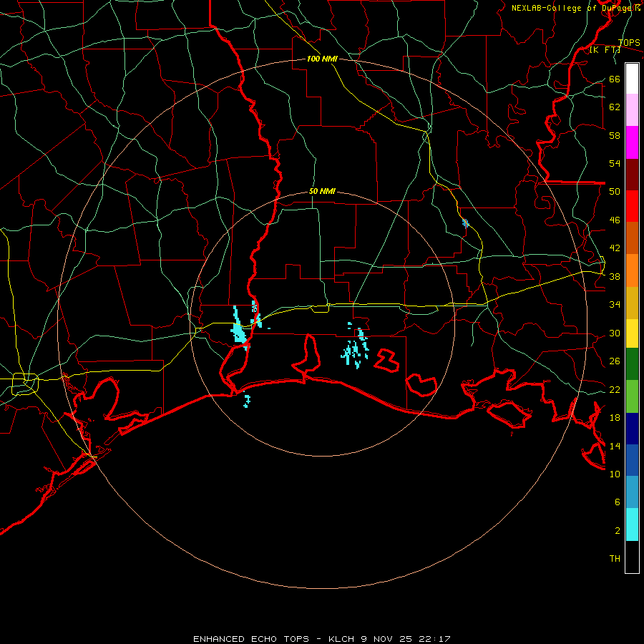Click the '34' legend value
Image resolution: width=644 pixels, height=644 pixels.
point(615,305)
